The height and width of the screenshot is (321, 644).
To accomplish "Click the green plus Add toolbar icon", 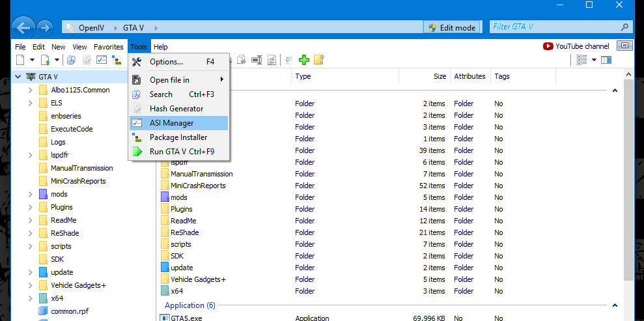I will click(x=304, y=60).
